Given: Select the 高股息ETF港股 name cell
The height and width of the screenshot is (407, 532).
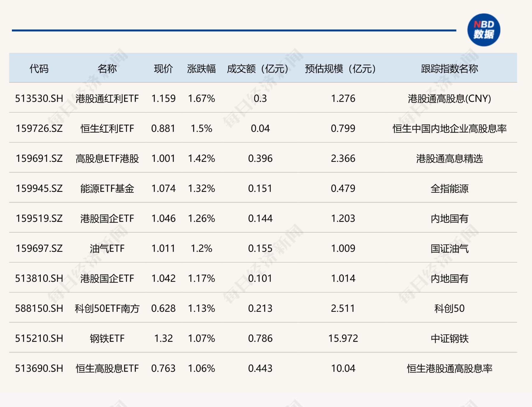Looking at the screenshot, I should (107, 159).
